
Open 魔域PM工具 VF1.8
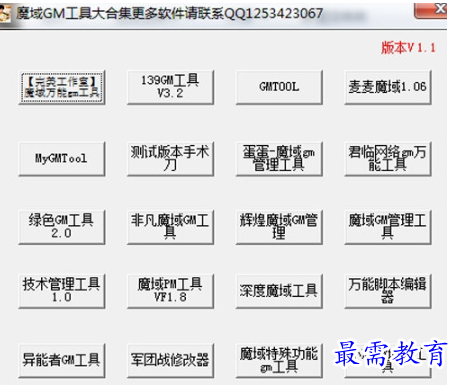click(170, 291)
